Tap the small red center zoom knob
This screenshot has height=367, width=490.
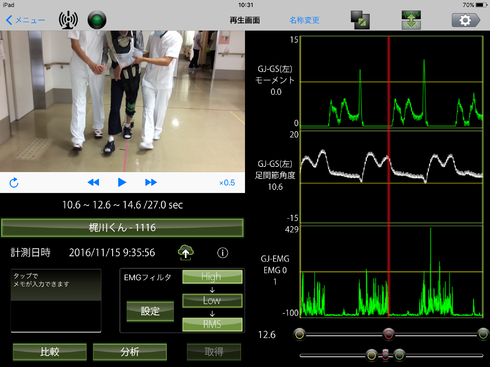coord(385,355)
